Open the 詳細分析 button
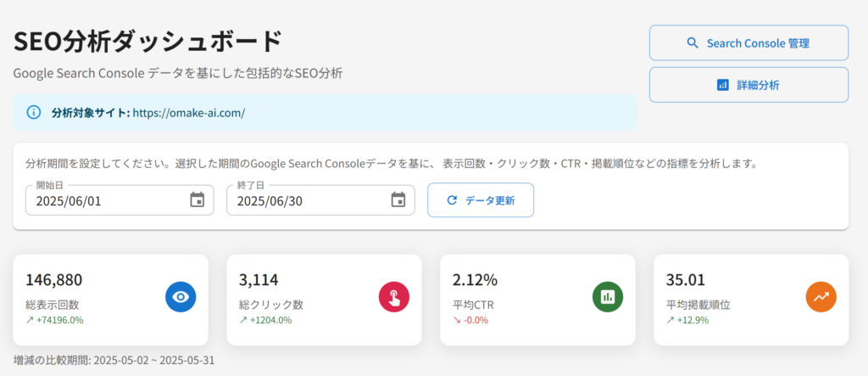The height and width of the screenshot is (376, 868). (x=748, y=85)
